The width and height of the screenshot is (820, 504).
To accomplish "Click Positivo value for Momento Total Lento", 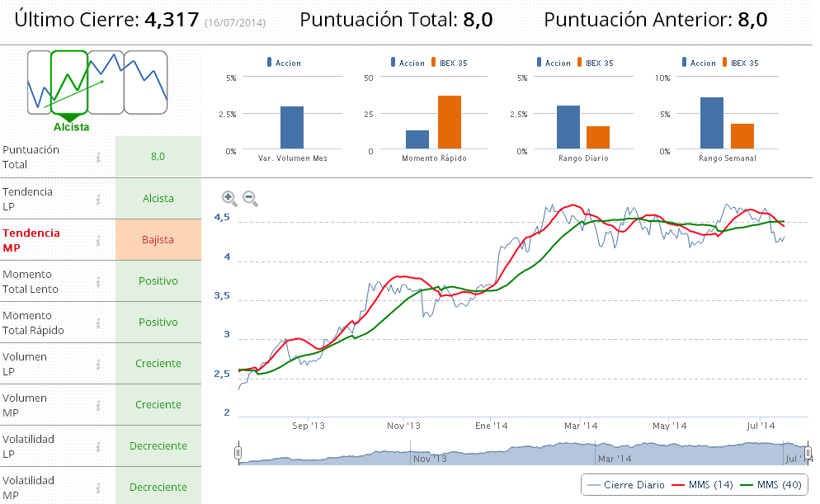I will point(158,281).
